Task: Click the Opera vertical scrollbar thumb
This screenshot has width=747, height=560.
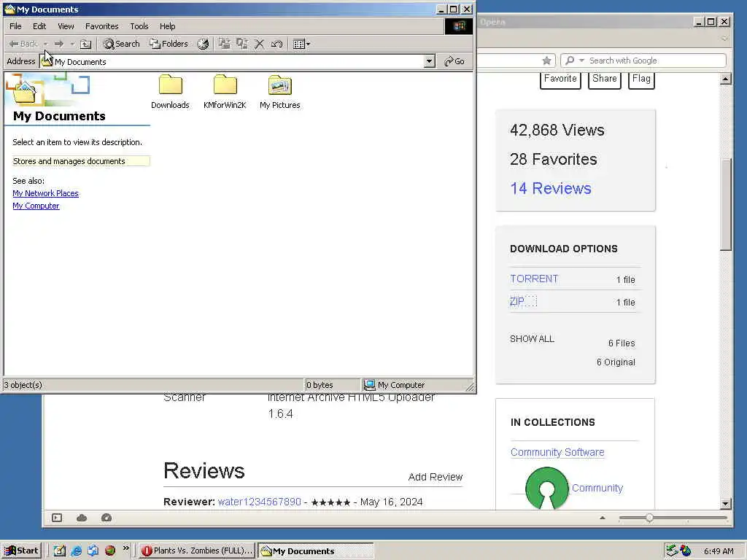Action: pyautogui.click(x=726, y=204)
